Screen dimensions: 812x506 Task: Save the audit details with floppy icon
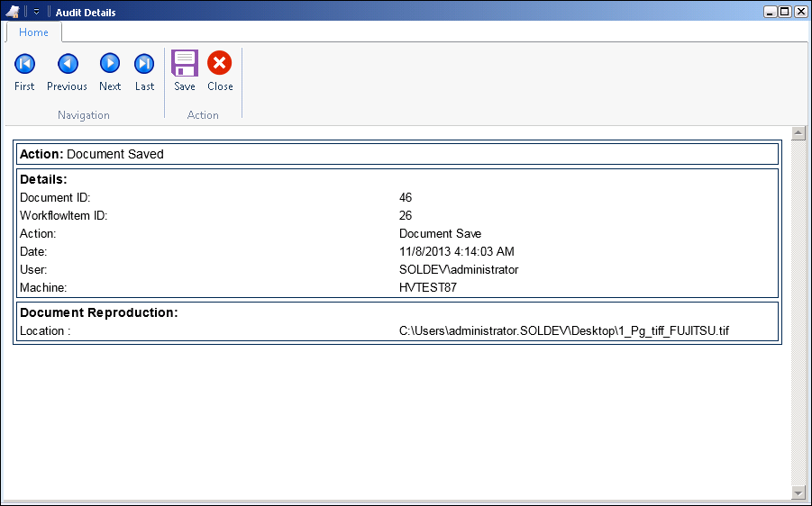coord(185,71)
